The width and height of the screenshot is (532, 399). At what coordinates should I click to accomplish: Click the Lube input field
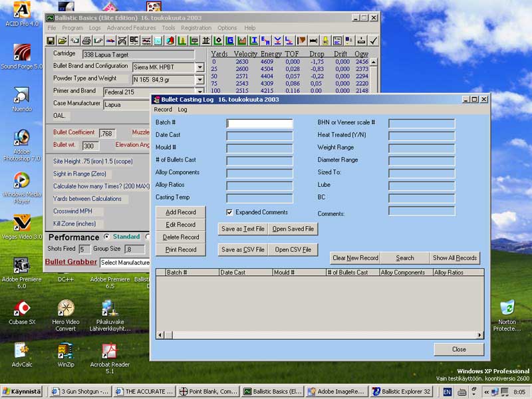pyautogui.click(x=422, y=186)
